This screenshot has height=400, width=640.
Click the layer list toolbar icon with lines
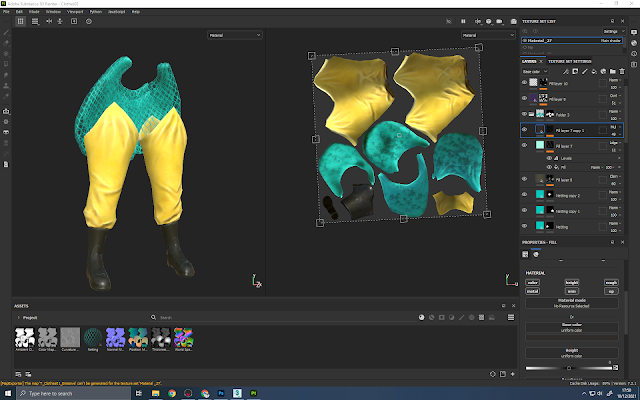(x=36, y=21)
